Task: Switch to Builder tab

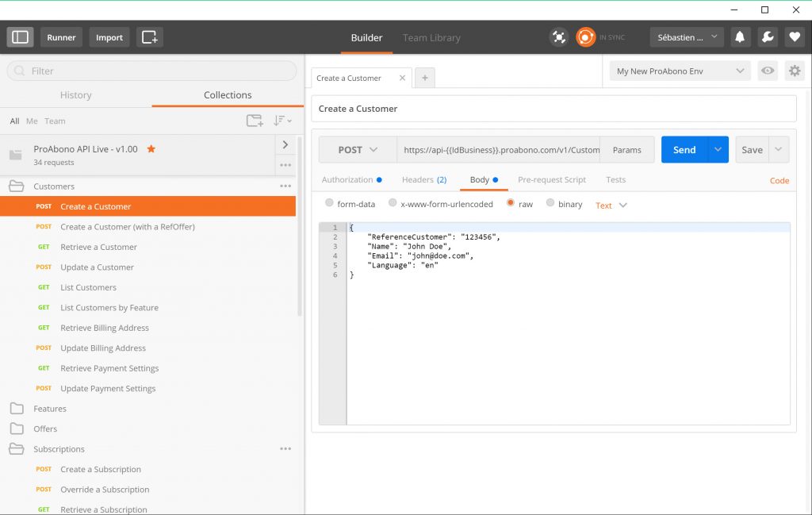Action: 366,38
